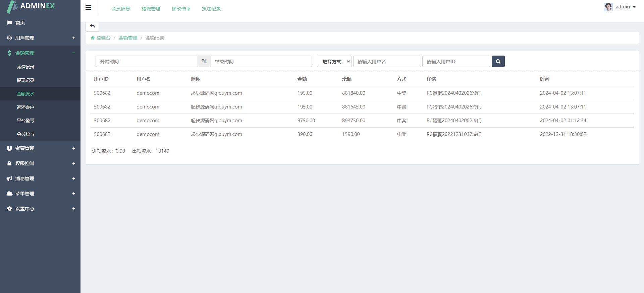Screen dimensions: 644x293
Task: Go to 充值记录 in sidebar
Action: (x=25, y=67)
